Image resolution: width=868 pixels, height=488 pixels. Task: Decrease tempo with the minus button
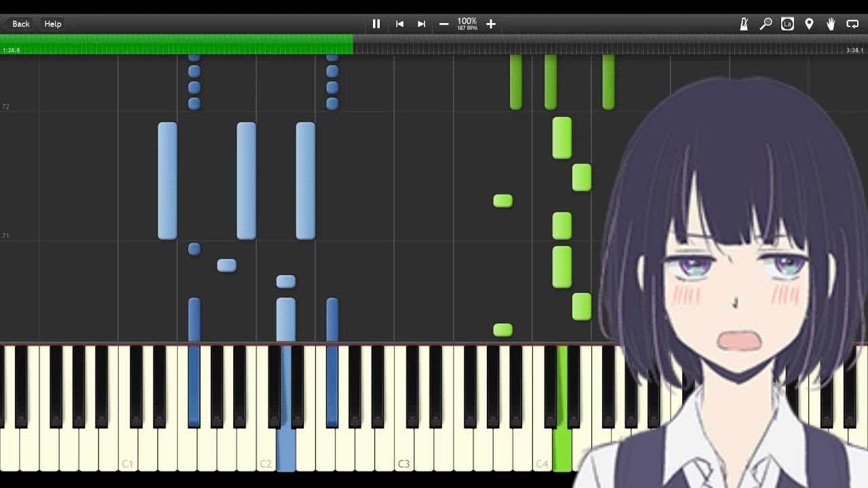click(443, 24)
